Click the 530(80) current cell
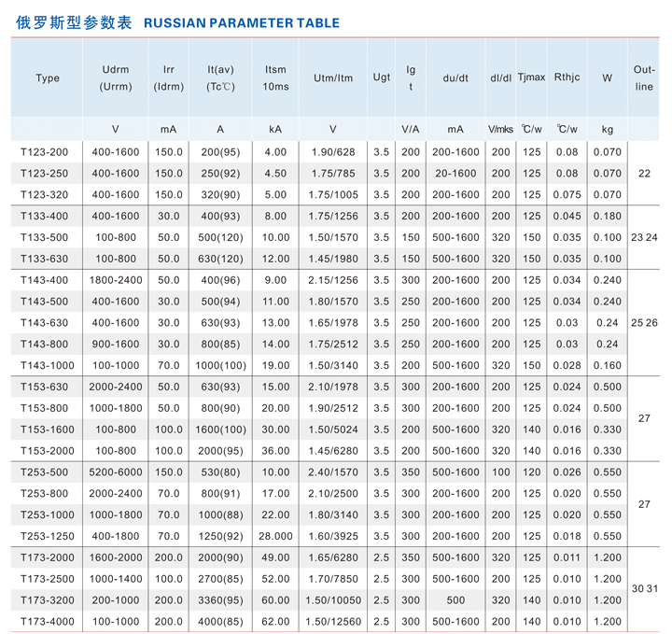 tap(220, 472)
